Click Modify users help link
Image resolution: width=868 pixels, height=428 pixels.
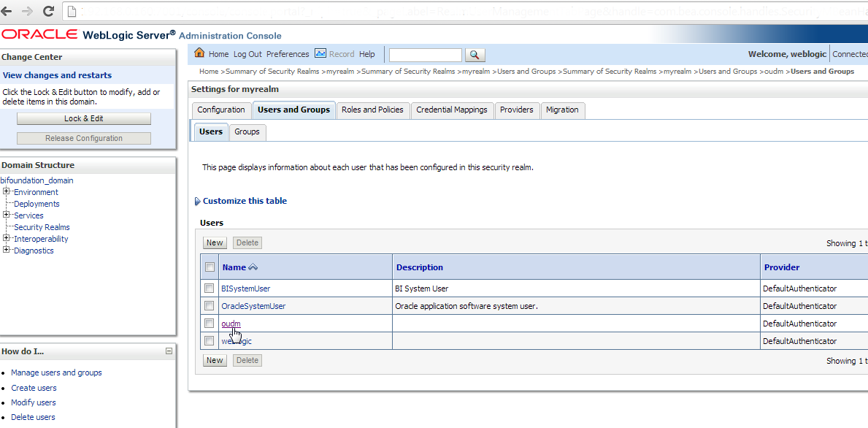click(33, 402)
